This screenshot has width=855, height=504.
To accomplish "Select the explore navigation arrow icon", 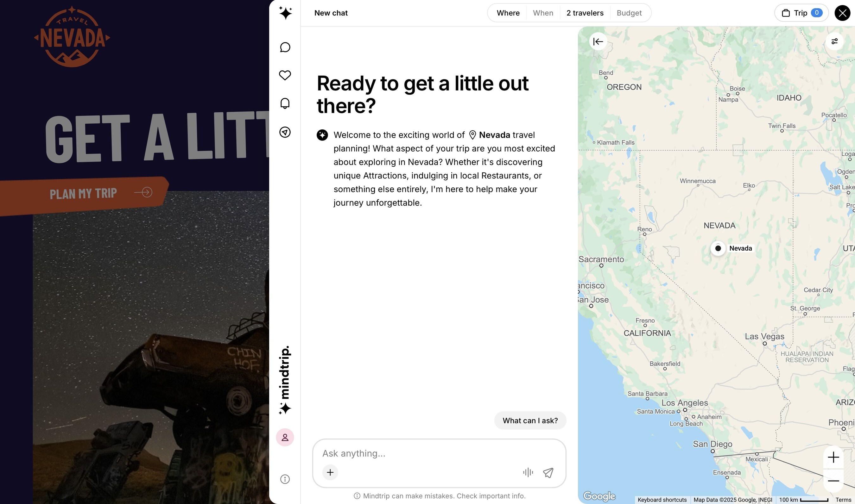I will tap(285, 133).
